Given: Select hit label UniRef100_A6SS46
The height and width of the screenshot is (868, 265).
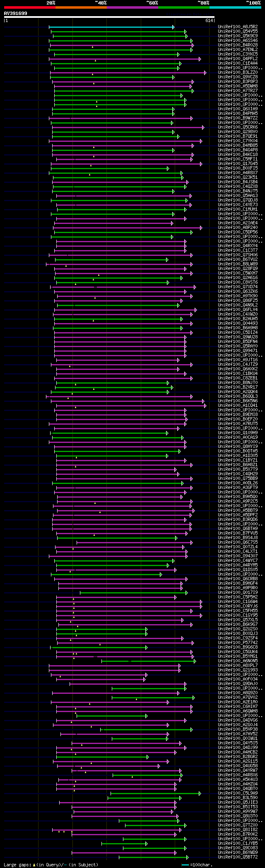Looking at the screenshot, I should tap(238, 41).
